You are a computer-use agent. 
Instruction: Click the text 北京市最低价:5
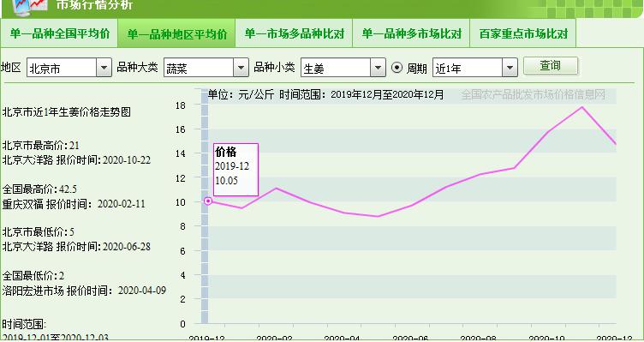(x=39, y=231)
